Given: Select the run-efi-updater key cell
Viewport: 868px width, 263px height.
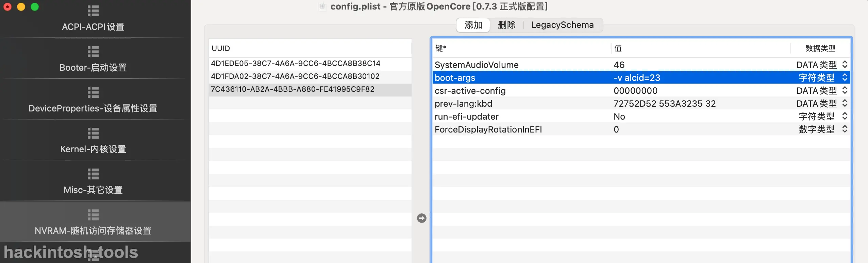Looking at the screenshot, I should [x=466, y=117].
